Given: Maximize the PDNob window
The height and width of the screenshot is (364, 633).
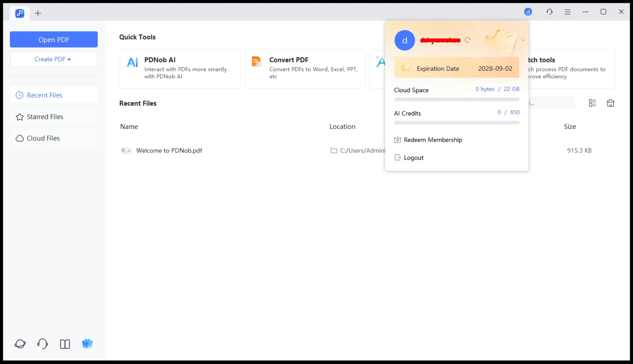Looking at the screenshot, I should pos(603,12).
